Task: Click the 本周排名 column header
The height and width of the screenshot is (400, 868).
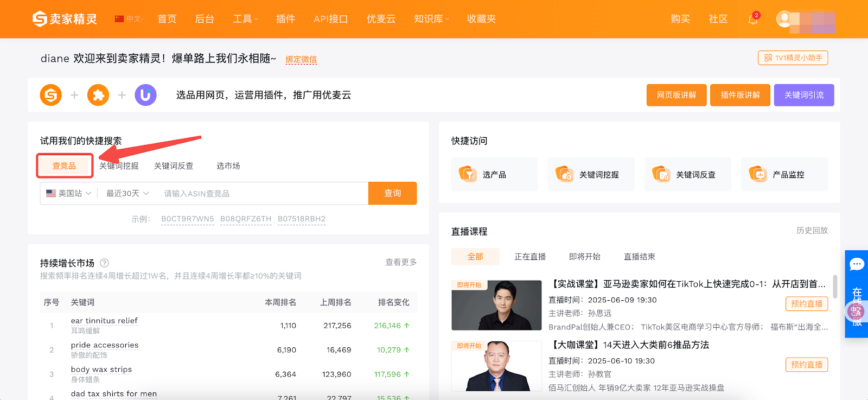Action: [280, 302]
